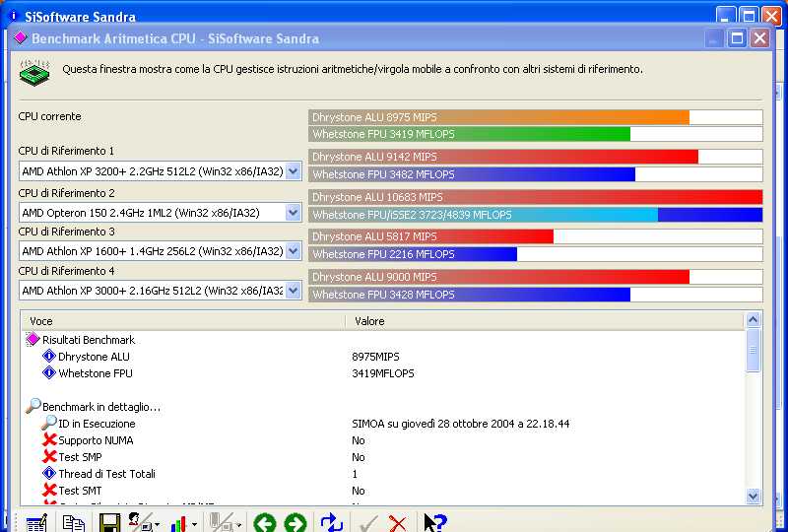This screenshot has height=532, width=788.
Task: Open CPU di Riferimento 2 dropdown arrow
Action: [x=294, y=212]
